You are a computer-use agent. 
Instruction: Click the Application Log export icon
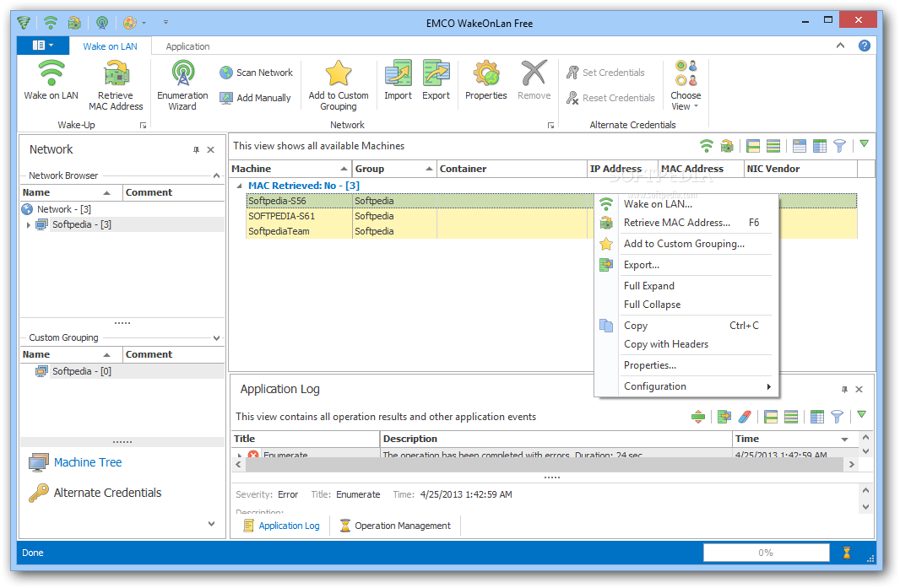pyautogui.click(x=724, y=417)
